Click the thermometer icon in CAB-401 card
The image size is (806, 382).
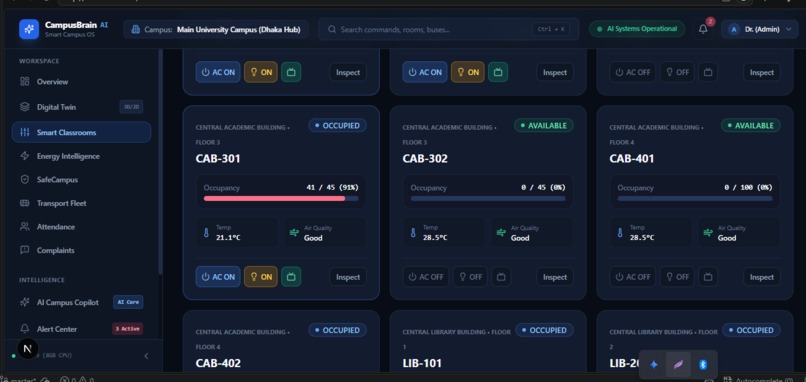tap(620, 233)
